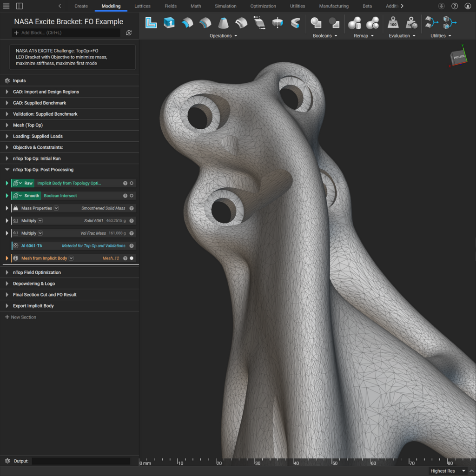Open dropdown on Multiply Solid 6061 block
Viewport: 476px width, 476px height.
click(40, 221)
